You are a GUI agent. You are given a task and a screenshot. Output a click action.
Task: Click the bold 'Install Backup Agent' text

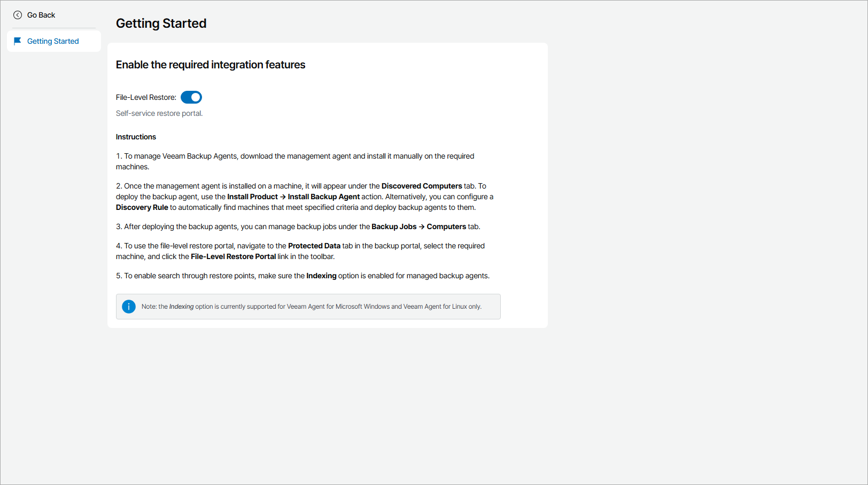[x=324, y=197]
